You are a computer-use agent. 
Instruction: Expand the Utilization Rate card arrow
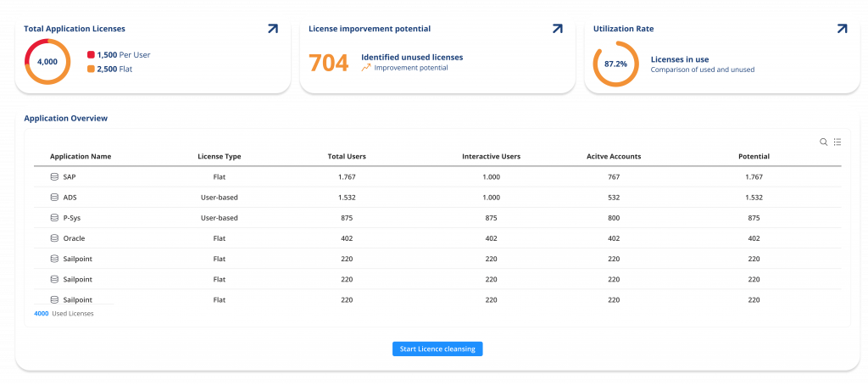point(842,29)
